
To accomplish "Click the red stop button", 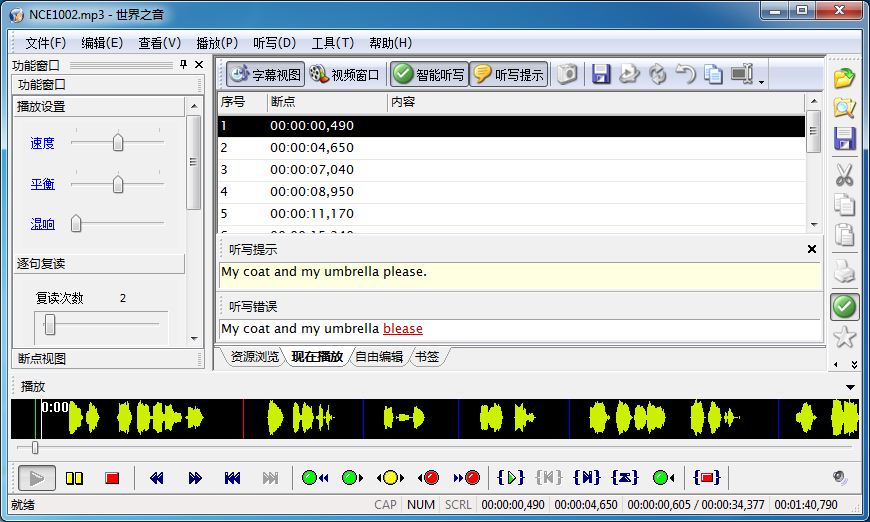I will point(112,478).
